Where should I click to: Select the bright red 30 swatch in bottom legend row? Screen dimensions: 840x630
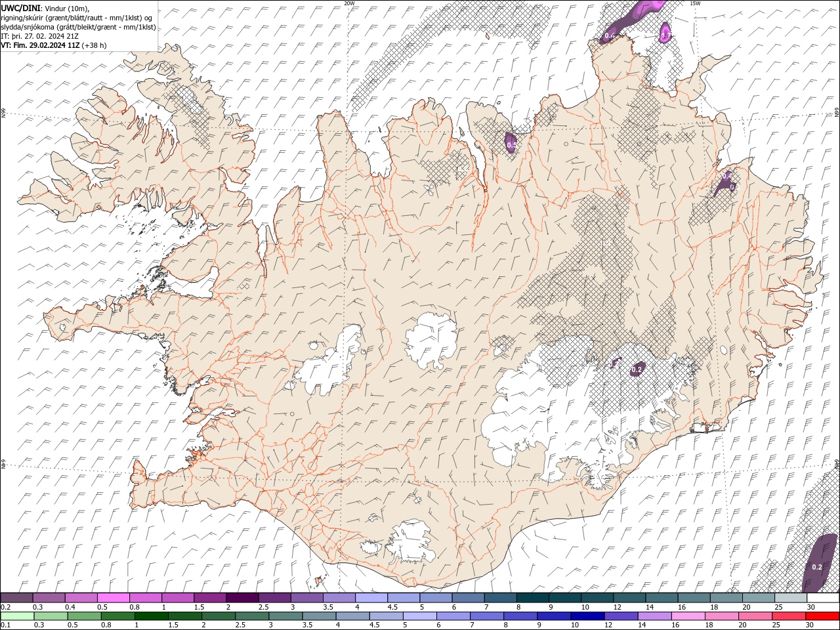coord(822,616)
